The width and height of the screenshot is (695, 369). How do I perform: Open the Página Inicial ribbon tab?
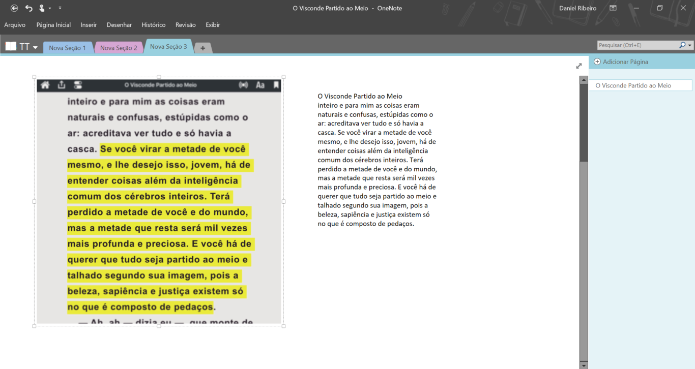tap(54, 25)
